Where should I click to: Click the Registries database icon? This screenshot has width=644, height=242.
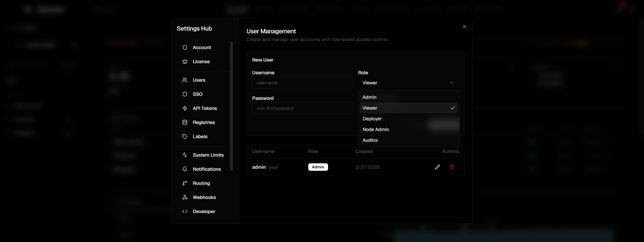pos(184,122)
